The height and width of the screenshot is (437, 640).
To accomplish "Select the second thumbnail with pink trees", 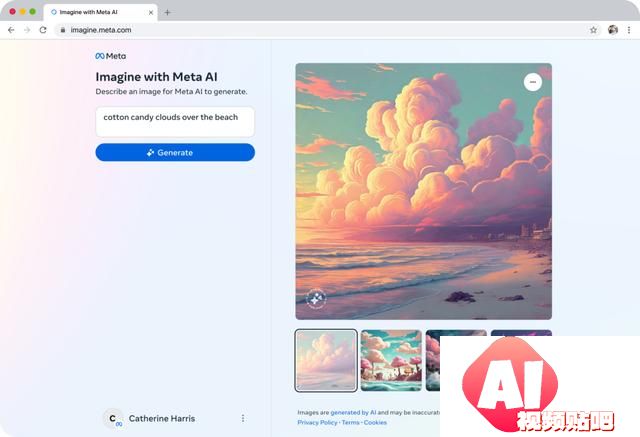I will (x=391, y=360).
